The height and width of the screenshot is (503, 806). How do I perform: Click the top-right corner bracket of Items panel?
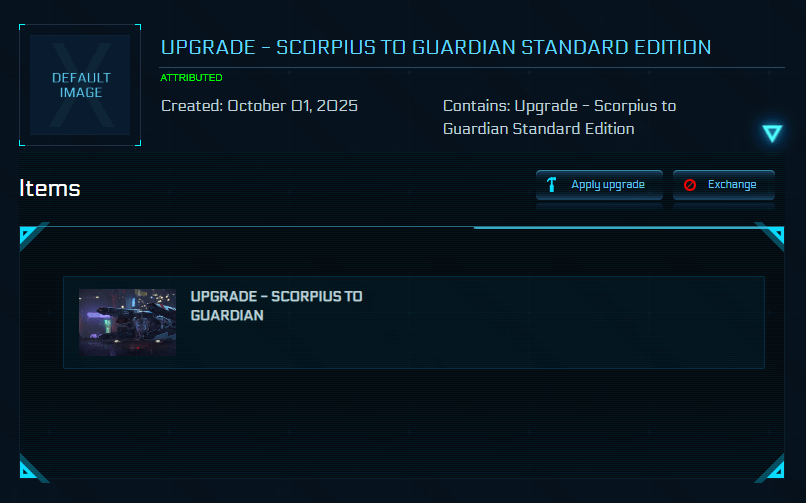[773, 236]
